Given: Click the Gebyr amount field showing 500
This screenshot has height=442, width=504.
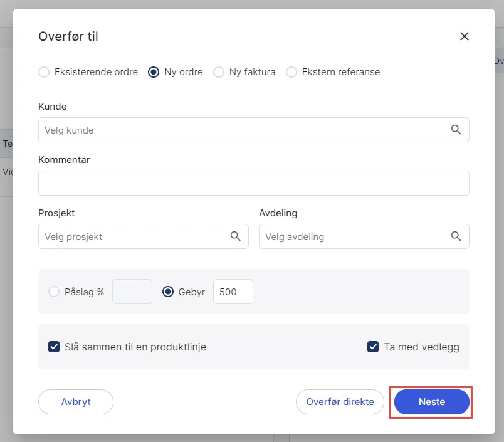Looking at the screenshot, I should (x=233, y=292).
